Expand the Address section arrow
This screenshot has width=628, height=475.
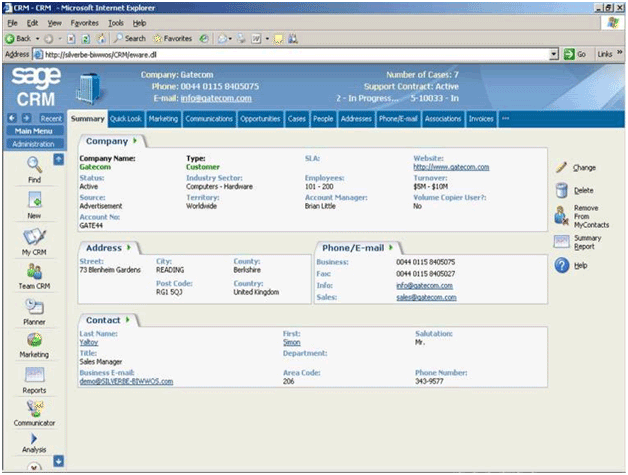[x=129, y=248]
